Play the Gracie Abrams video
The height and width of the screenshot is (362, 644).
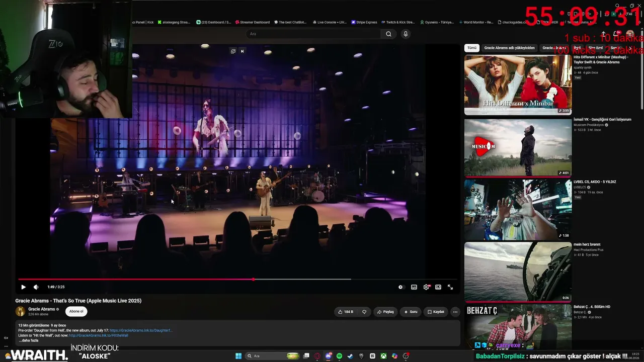pos(23,287)
